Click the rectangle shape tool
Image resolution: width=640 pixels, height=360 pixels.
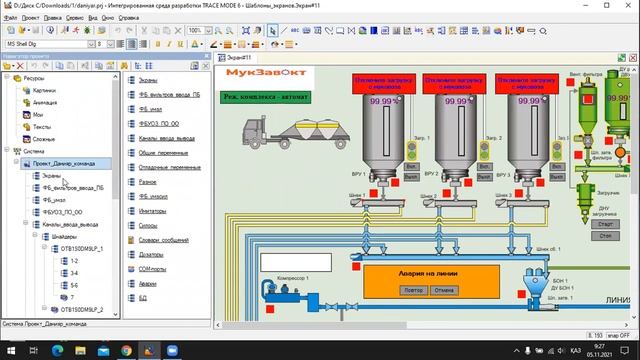pyautogui.click(x=340, y=31)
